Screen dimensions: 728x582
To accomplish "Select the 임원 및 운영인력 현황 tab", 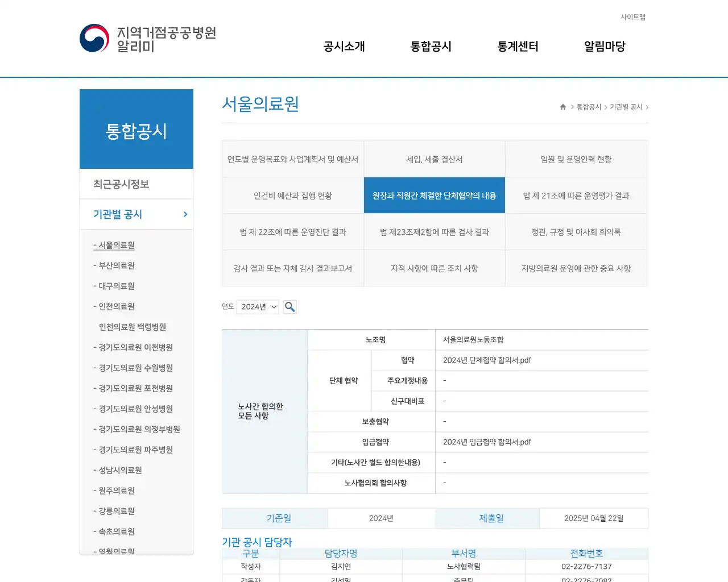I will 576,159.
